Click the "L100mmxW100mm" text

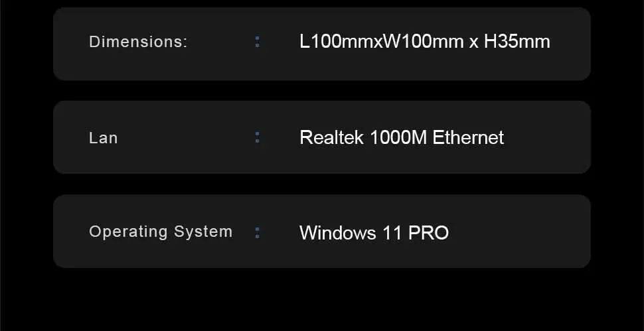pyautogui.click(x=382, y=42)
